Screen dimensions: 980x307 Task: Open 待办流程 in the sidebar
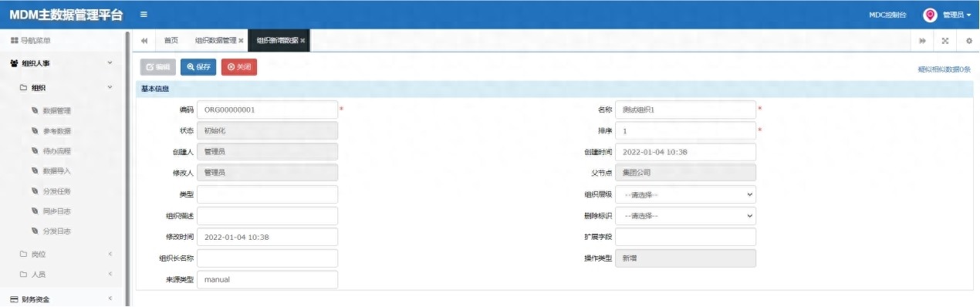[x=56, y=151]
